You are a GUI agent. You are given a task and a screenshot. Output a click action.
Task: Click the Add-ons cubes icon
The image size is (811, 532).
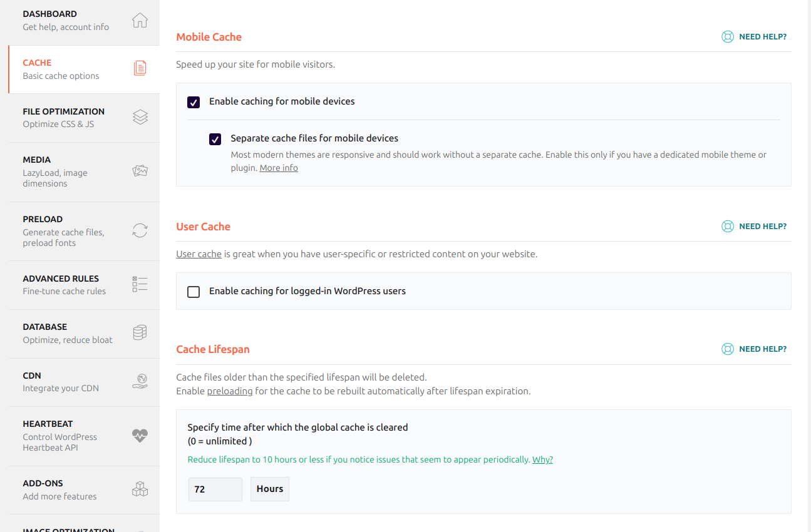(140, 489)
